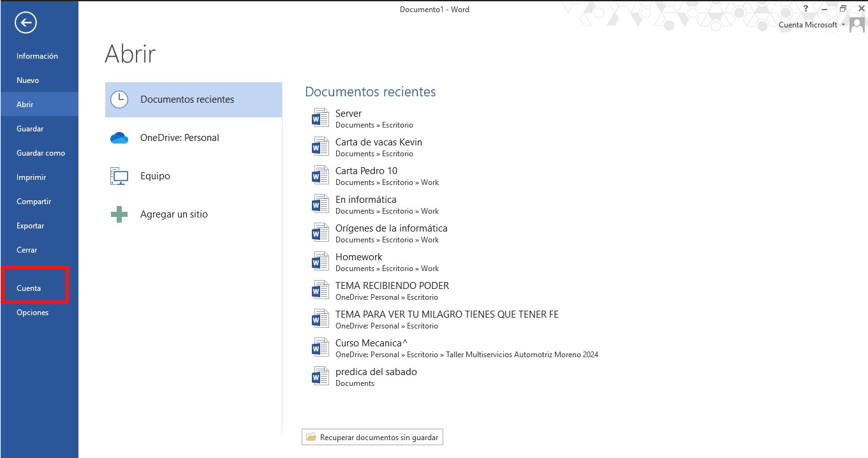Screen dimensions: 868x458
Task: Click the question mark help icon
Action: click(806, 8)
